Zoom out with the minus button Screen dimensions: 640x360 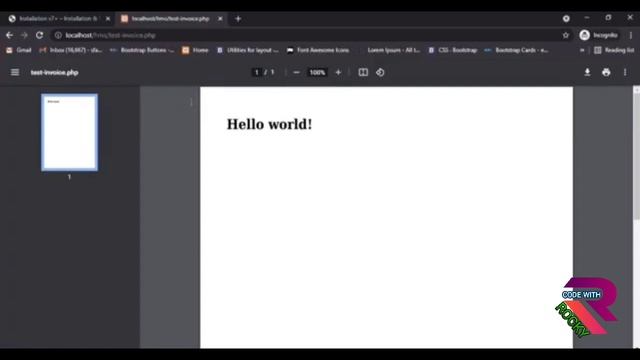[x=296, y=72]
